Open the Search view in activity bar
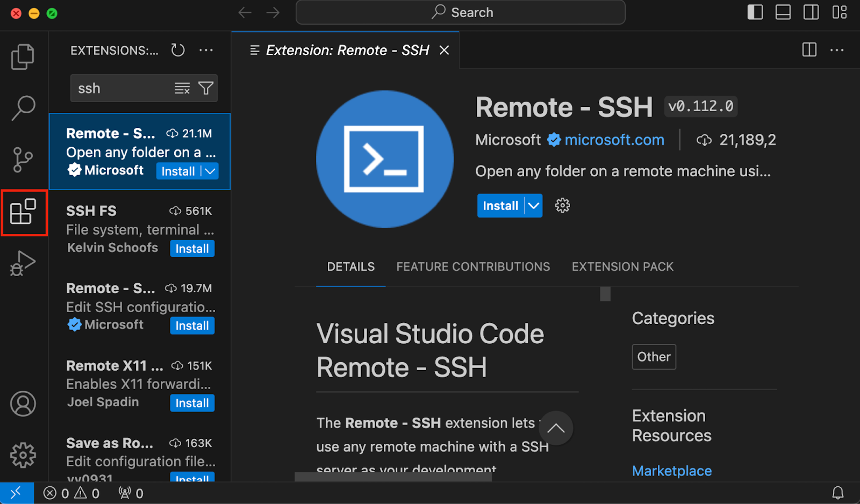Screen dimensions: 860x504 [x=23, y=108]
